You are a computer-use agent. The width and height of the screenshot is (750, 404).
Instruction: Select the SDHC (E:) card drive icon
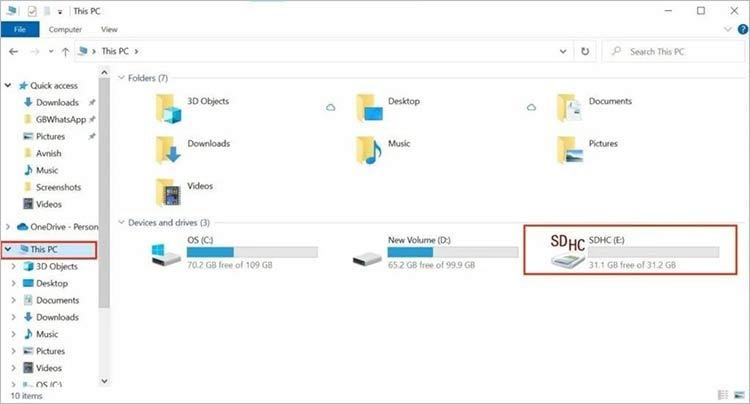point(568,251)
